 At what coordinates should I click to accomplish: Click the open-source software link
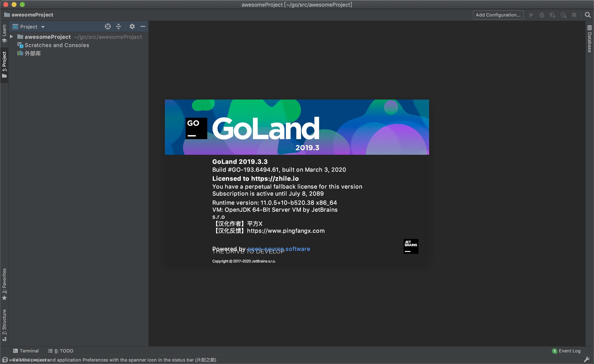[x=278, y=249]
